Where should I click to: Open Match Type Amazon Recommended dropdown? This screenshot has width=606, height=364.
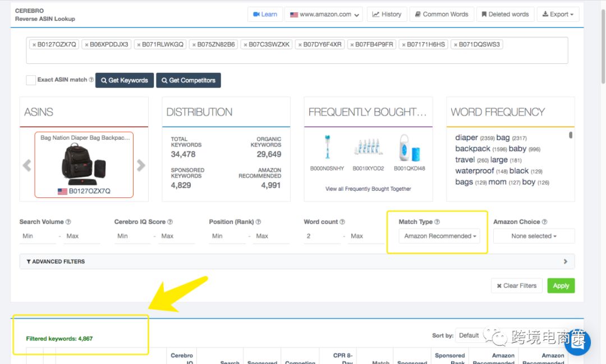(439, 236)
